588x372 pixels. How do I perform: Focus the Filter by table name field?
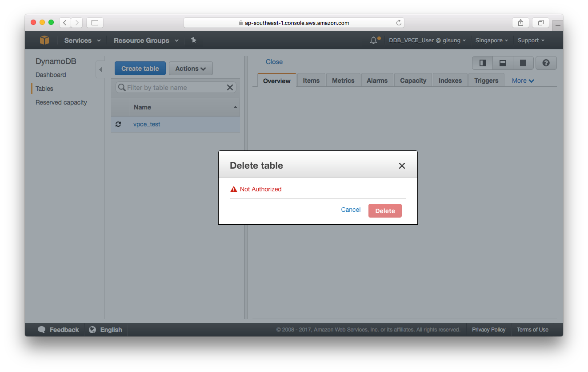coord(176,88)
